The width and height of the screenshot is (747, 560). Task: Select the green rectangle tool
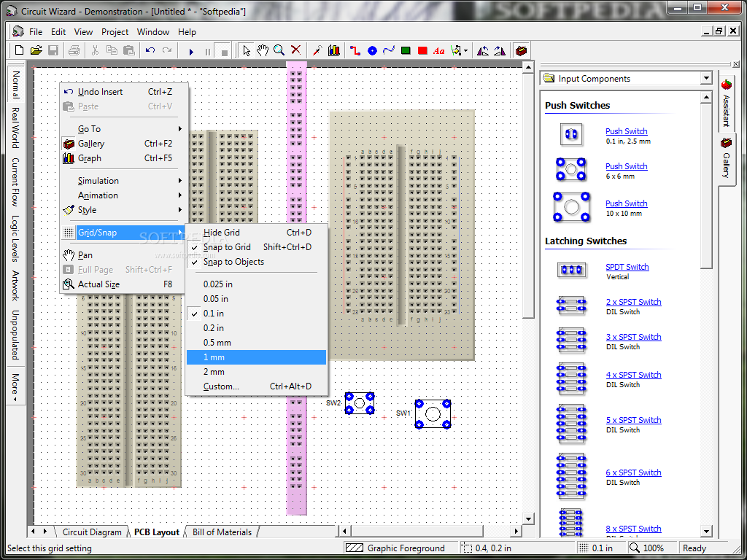(406, 50)
